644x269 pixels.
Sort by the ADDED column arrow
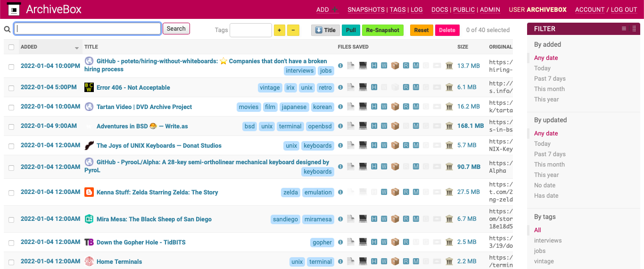77,48
